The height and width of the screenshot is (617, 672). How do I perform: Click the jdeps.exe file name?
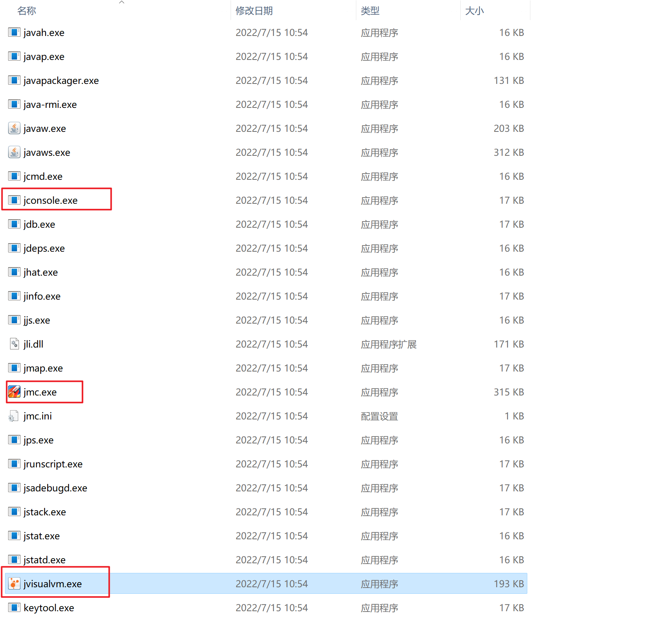44,248
